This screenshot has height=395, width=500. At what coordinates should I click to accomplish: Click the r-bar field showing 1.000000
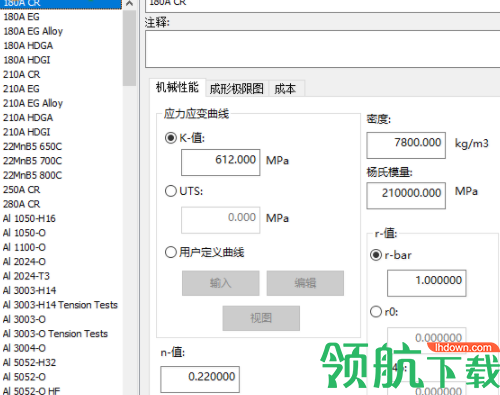pyautogui.click(x=427, y=283)
